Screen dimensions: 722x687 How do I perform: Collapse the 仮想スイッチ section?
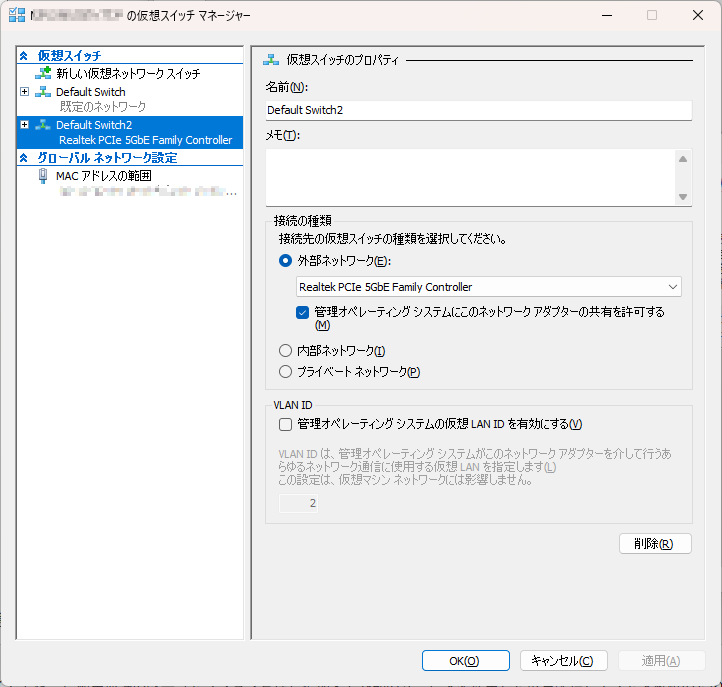click(x=25, y=56)
